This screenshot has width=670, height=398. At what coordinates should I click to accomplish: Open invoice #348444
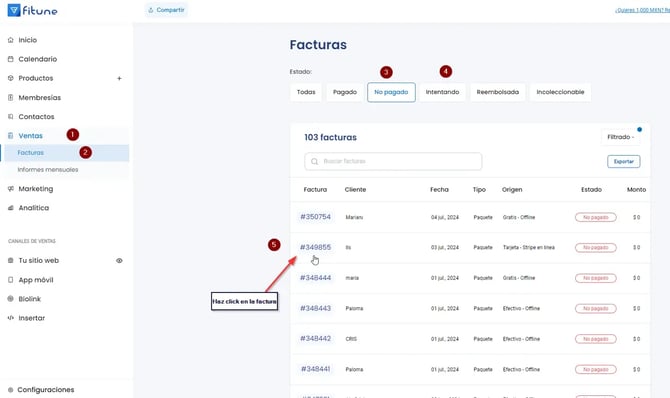(315, 278)
